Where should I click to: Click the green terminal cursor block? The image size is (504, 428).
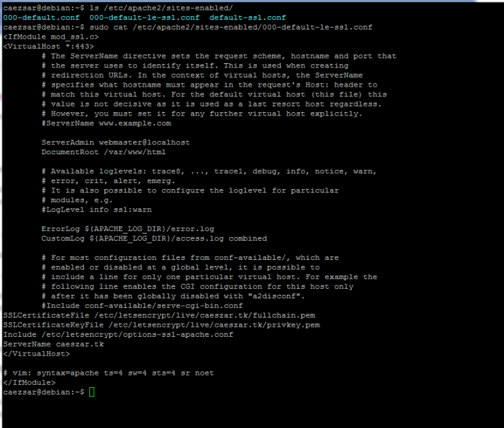tap(92, 392)
